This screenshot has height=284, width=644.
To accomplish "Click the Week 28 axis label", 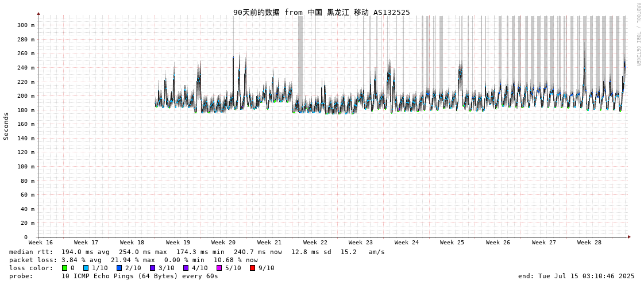I will pyautogui.click(x=589, y=243).
